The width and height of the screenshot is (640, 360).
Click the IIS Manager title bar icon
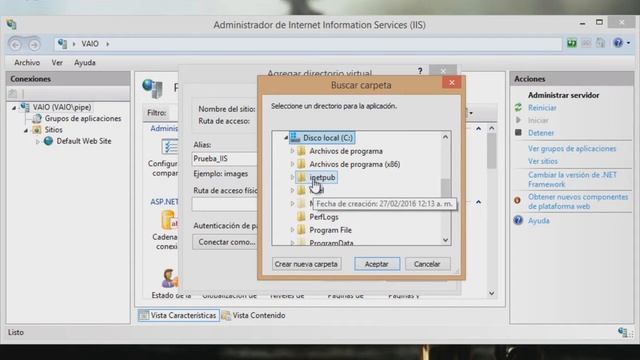[11, 24]
